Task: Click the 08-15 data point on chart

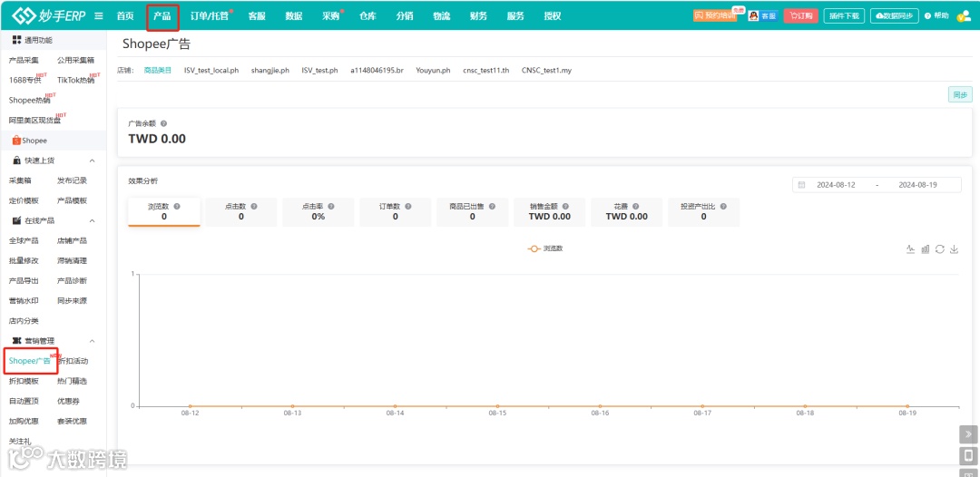Action: click(x=497, y=406)
